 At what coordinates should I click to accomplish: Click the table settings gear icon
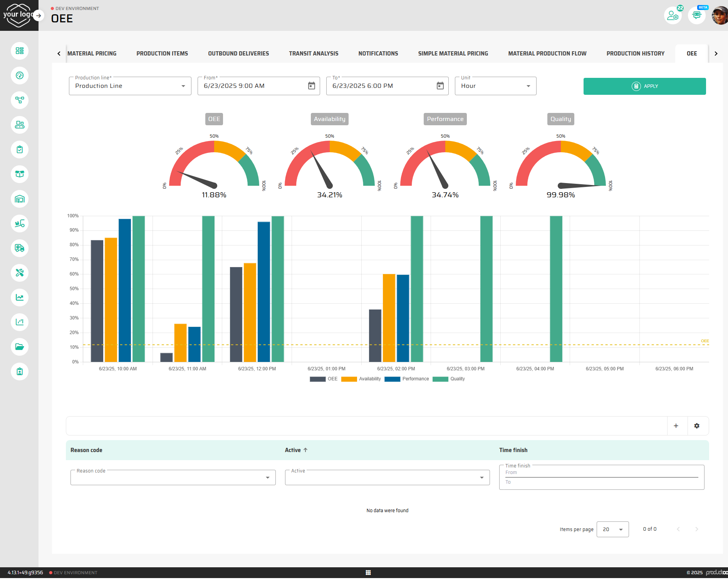(x=696, y=426)
